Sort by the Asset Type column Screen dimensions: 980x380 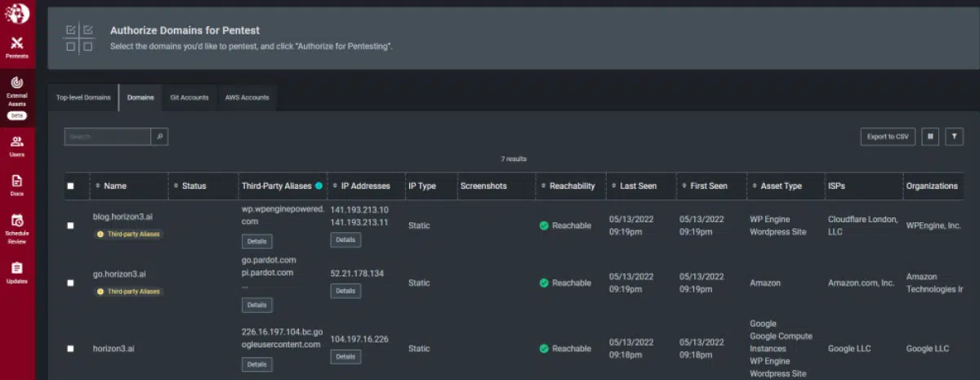click(776, 186)
